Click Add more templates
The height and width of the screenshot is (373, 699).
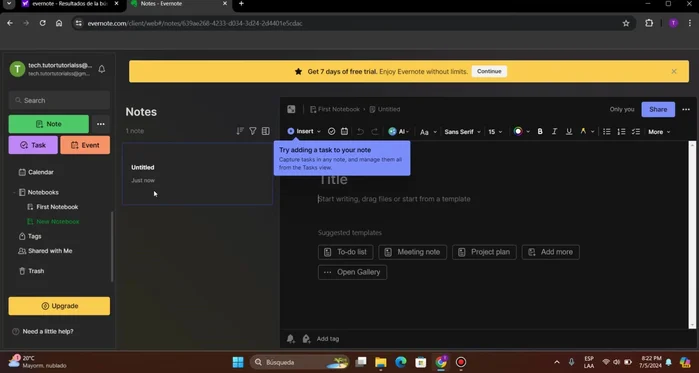pyautogui.click(x=551, y=252)
